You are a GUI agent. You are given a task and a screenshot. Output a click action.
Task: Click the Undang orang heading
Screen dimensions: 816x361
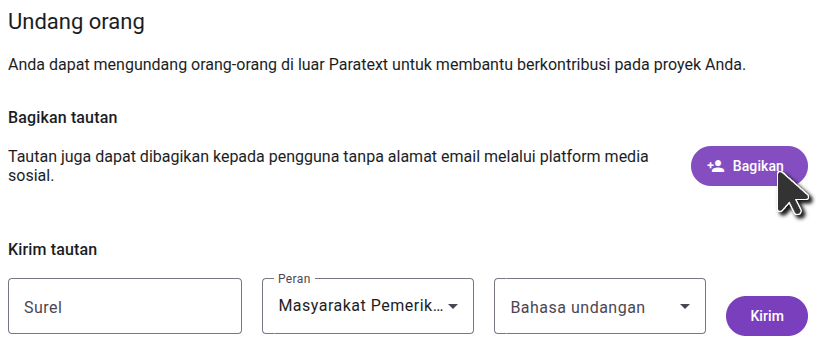coord(76,22)
